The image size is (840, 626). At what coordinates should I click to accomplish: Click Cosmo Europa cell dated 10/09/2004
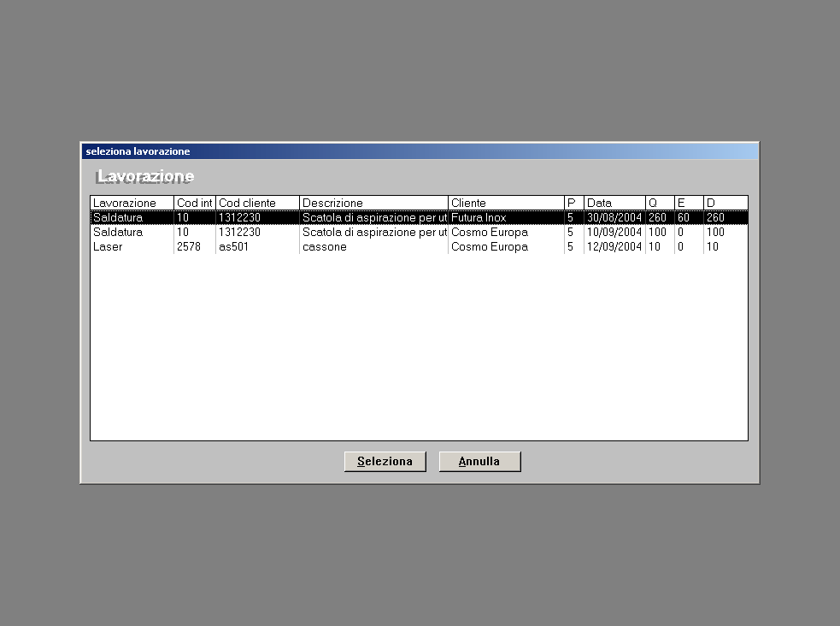point(506,232)
